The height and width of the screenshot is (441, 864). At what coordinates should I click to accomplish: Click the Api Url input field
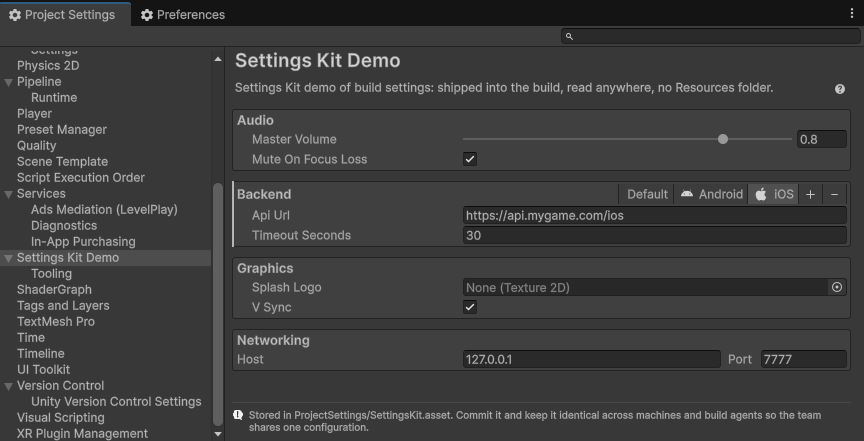click(655, 216)
